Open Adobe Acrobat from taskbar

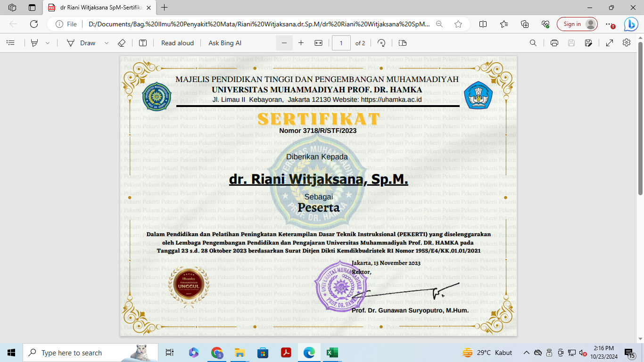(286, 353)
